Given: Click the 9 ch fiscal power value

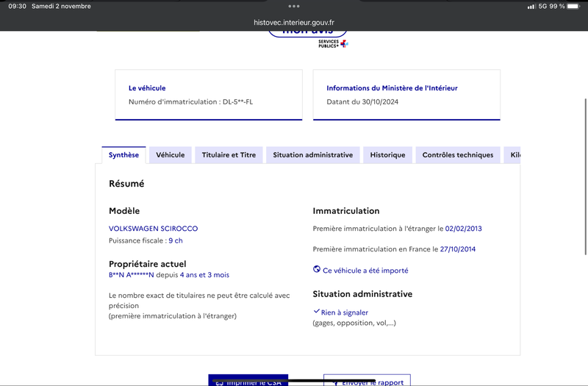Looking at the screenshot, I should [176, 240].
